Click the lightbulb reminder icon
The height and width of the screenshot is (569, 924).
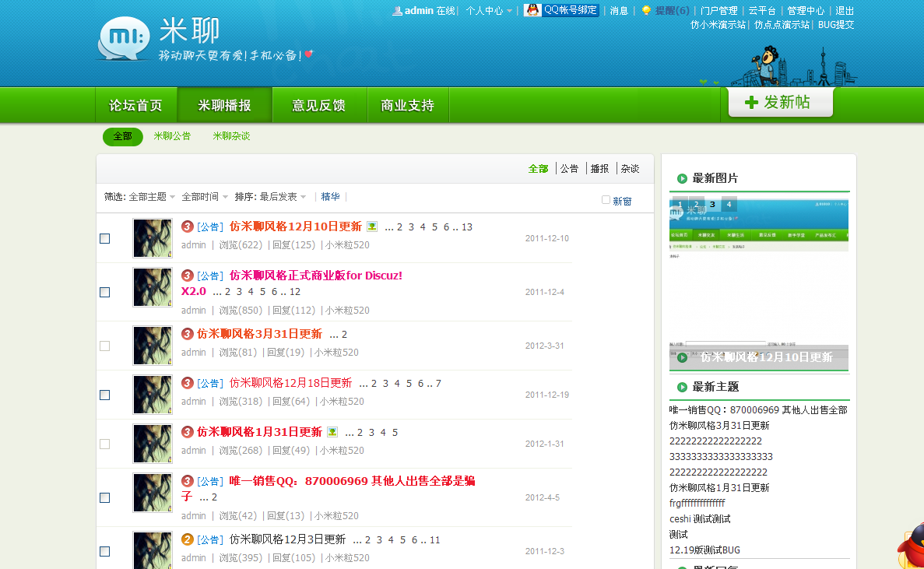click(646, 10)
